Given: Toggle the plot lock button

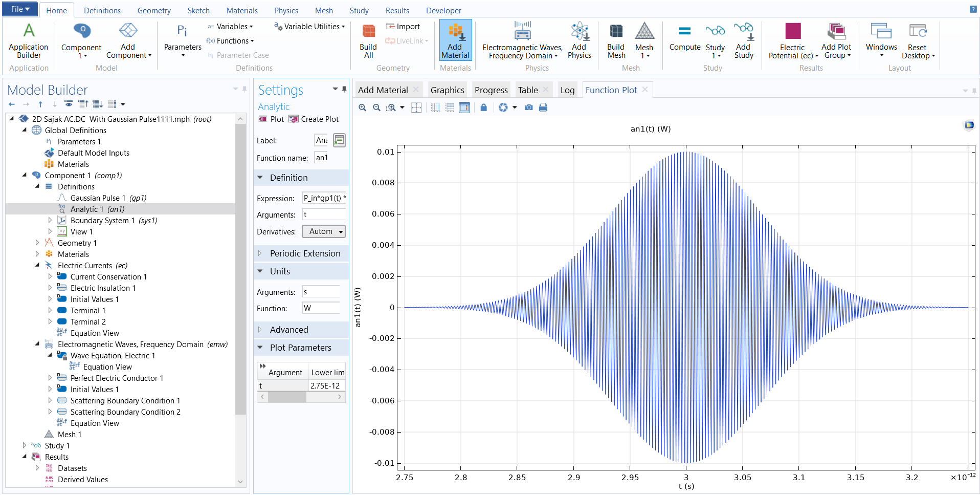Looking at the screenshot, I should pyautogui.click(x=483, y=107).
